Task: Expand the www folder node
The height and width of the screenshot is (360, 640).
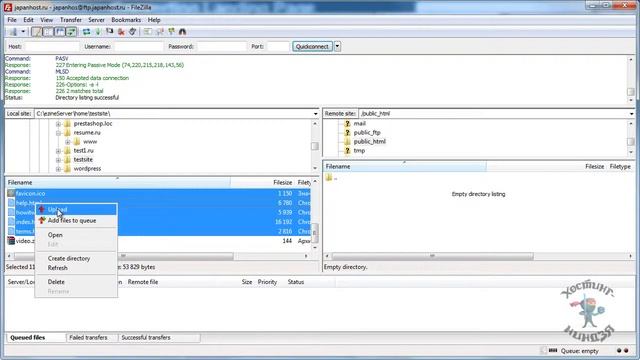Action: (68, 142)
